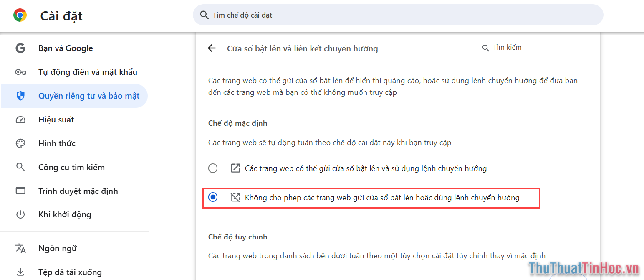Open the Quyền riêng tư và bảo mật shield icon

coord(20,96)
